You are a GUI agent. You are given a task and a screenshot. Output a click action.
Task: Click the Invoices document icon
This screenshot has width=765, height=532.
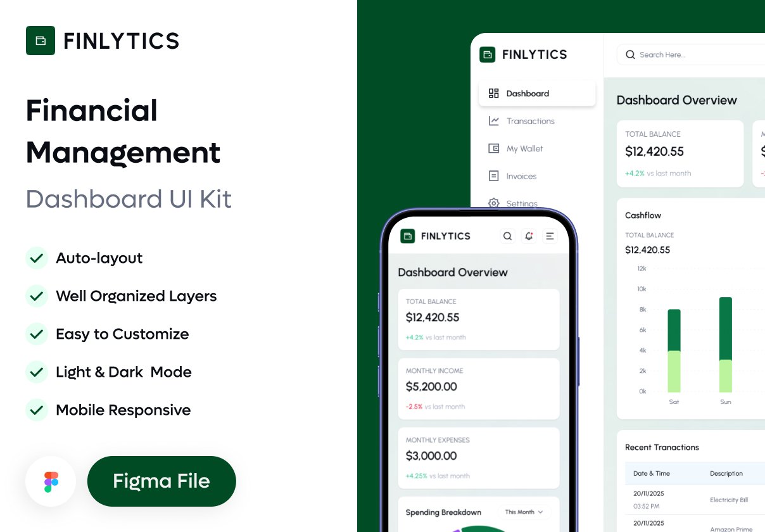[494, 176]
